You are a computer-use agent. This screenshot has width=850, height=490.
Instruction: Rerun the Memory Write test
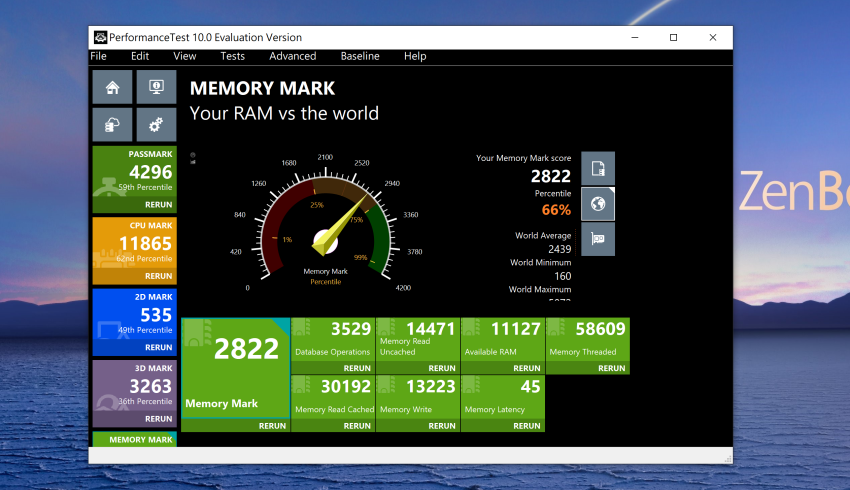(x=442, y=426)
